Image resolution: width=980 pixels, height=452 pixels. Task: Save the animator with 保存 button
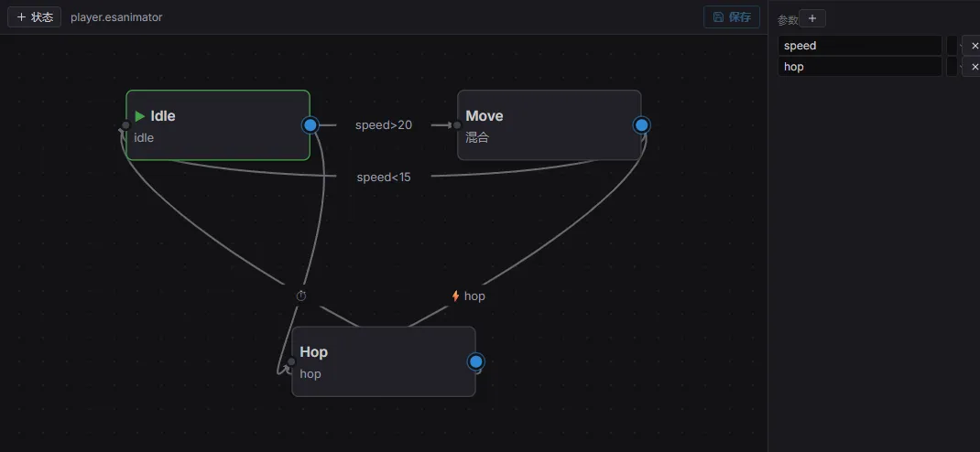click(x=732, y=16)
